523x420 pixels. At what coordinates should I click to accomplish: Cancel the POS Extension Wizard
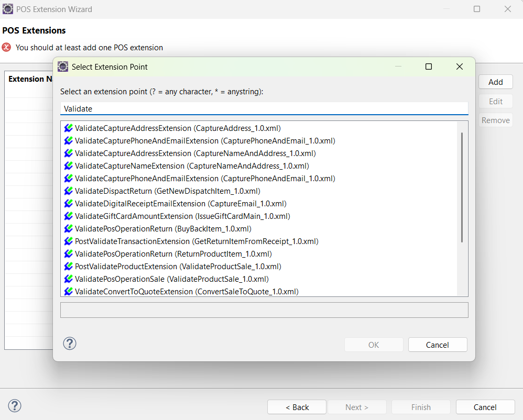pos(485,407)
